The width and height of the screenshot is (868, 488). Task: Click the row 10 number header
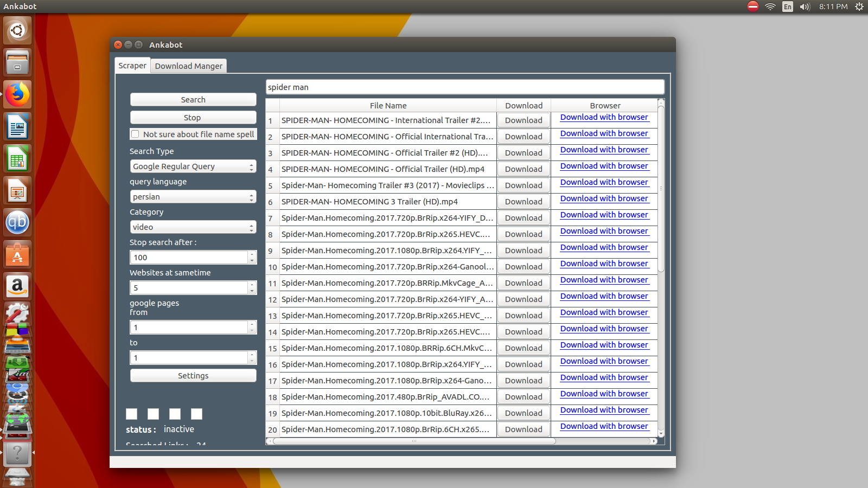(272, 267)
